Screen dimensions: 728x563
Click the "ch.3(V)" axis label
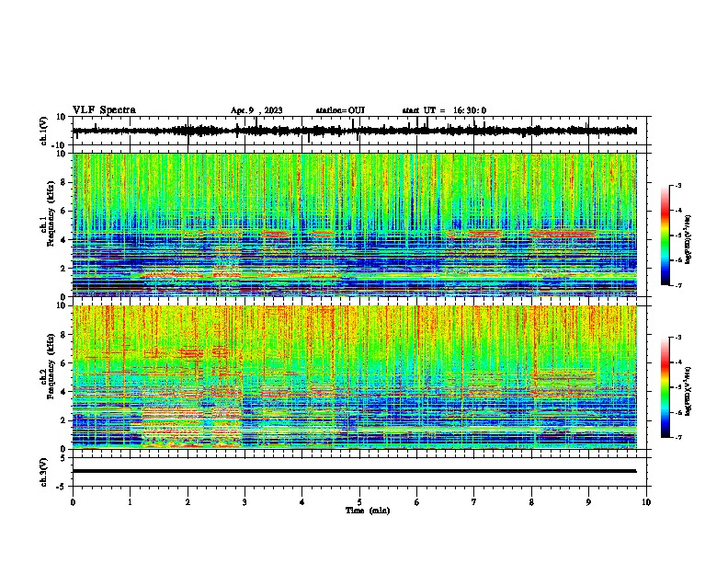click(44, 472)
